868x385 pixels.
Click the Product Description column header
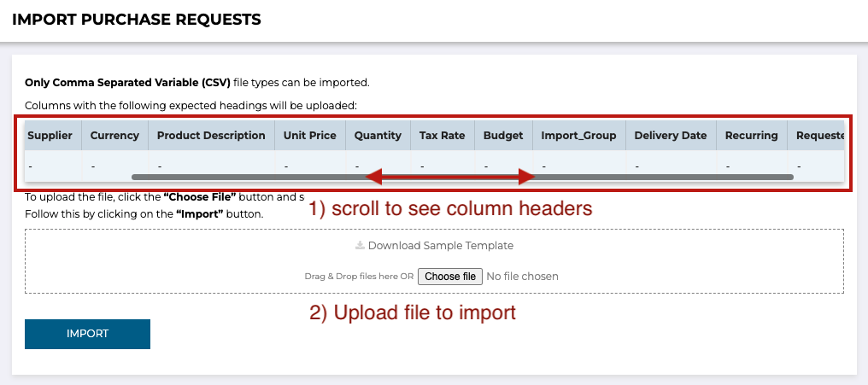[x=212, y=136]
